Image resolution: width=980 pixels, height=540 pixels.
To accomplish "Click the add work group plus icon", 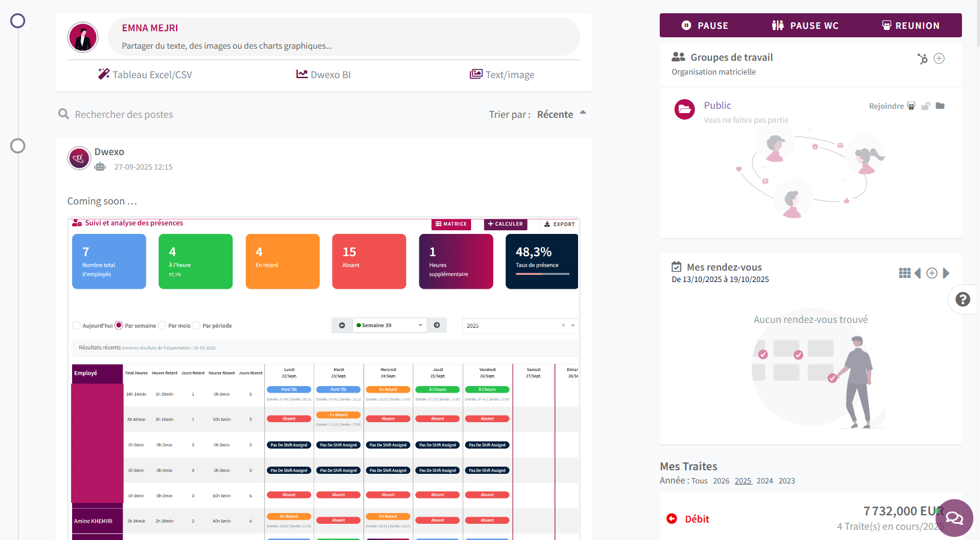I will coord(939,58).
